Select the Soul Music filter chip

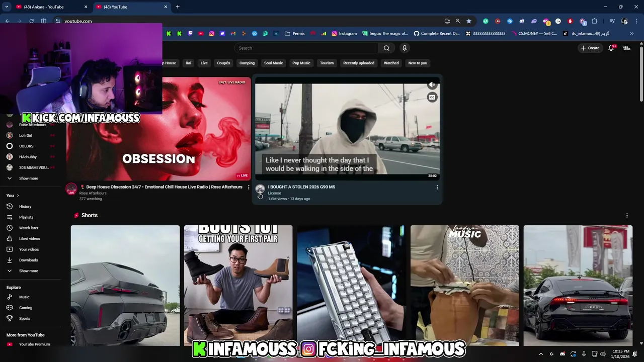274,63
